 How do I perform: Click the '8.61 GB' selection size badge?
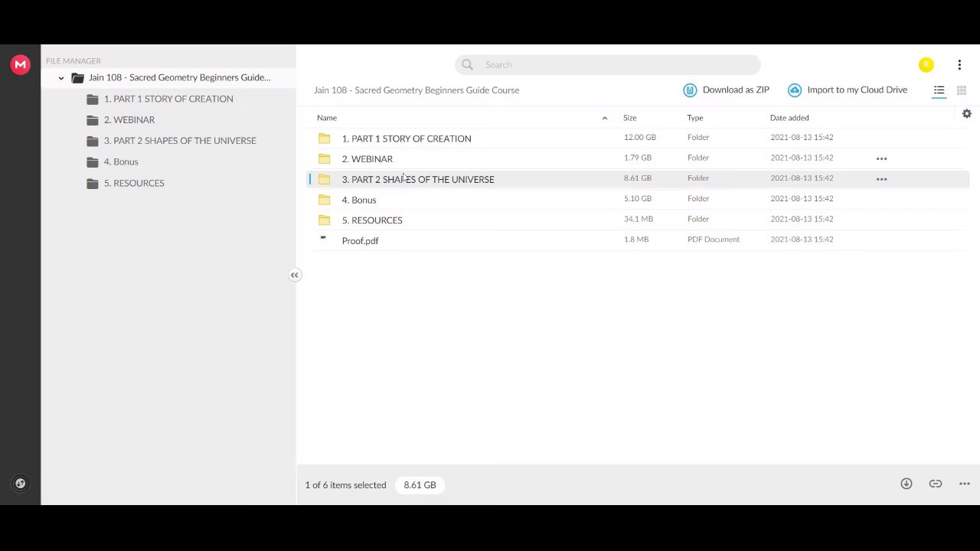click(420, 485)
